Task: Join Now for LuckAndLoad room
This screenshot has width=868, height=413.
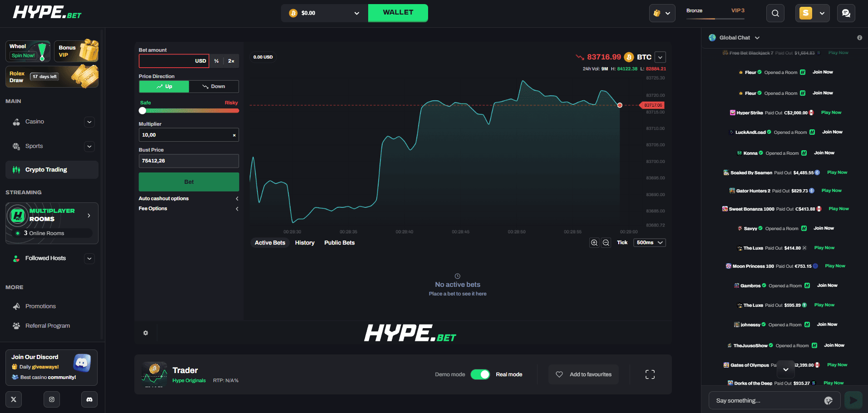Action: click(832, 132)
